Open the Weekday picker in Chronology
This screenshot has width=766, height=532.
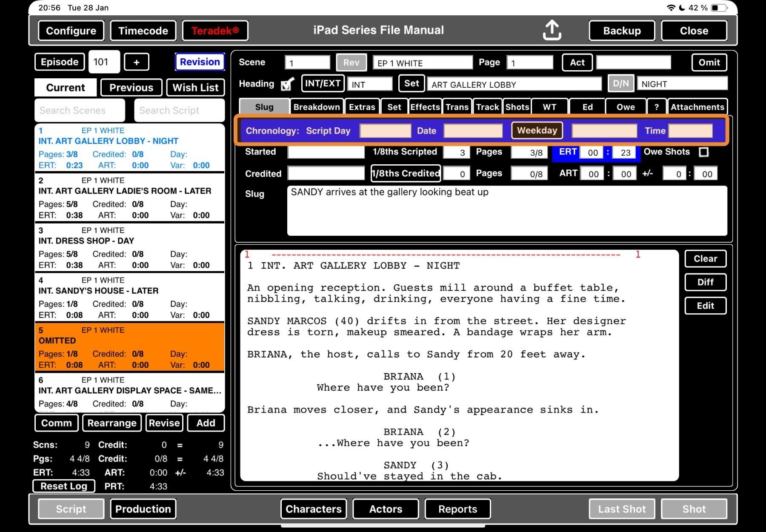point(537,131)
